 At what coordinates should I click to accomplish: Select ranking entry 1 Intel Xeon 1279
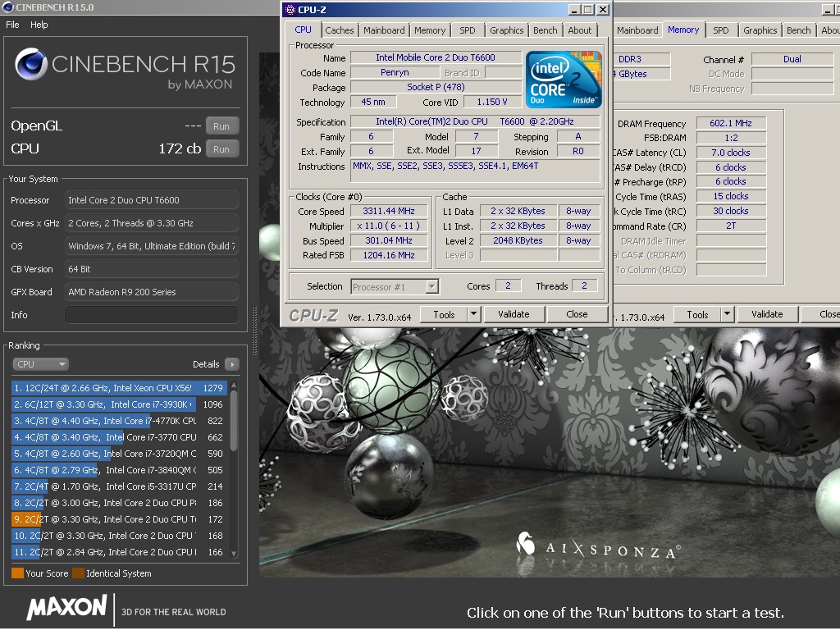pos(119,388)
